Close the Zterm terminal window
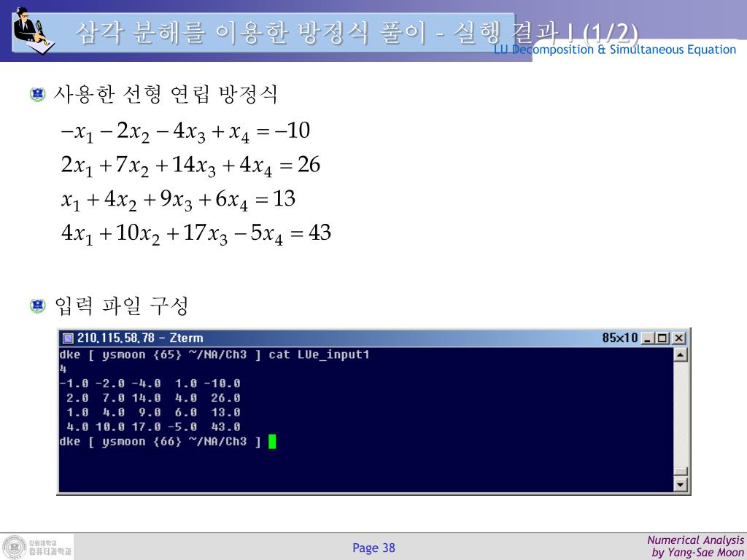The height and width of the screenshot is (560, 747). tap(679, 338)
